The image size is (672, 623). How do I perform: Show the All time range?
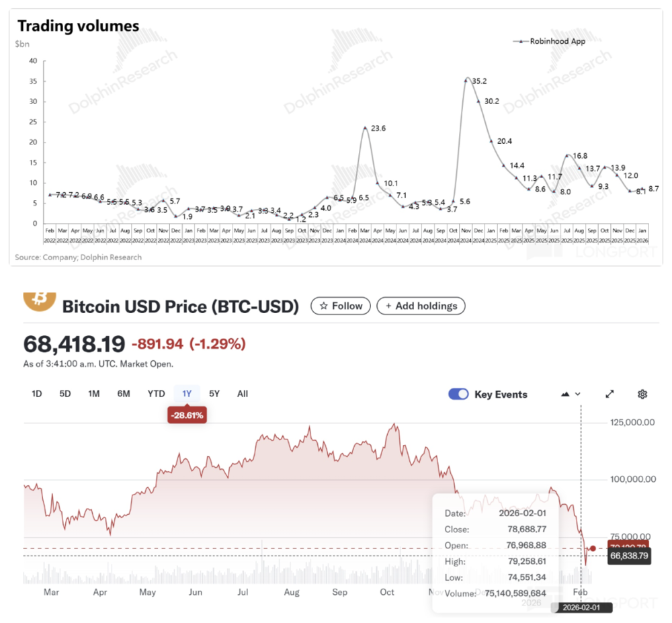pos(243,394)
